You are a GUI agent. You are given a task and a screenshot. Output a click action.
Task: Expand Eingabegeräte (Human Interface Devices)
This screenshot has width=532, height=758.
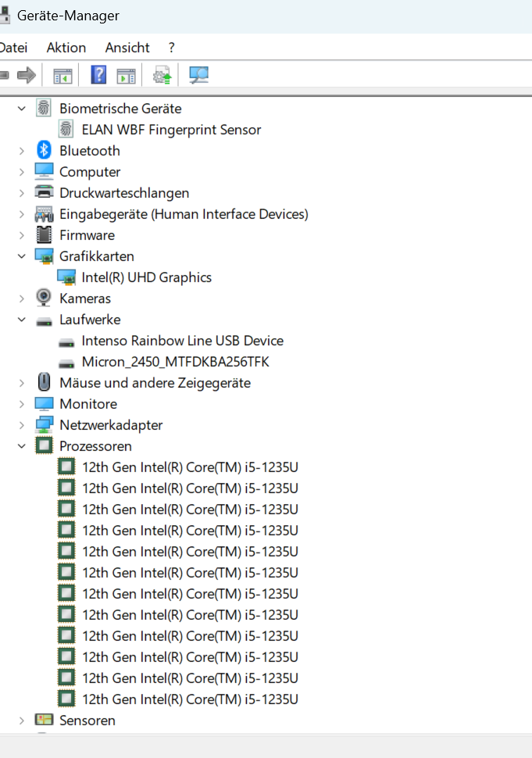(22, 214)
